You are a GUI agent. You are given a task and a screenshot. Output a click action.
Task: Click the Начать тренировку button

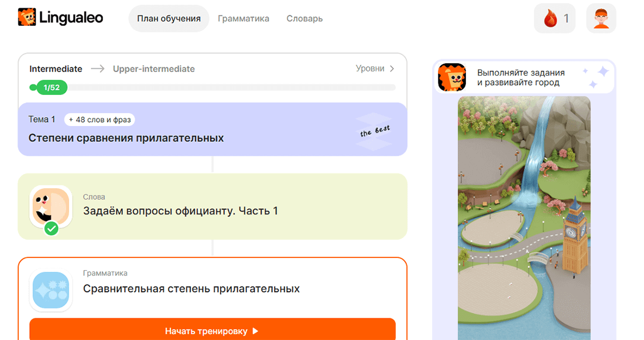tap(213, 329)
